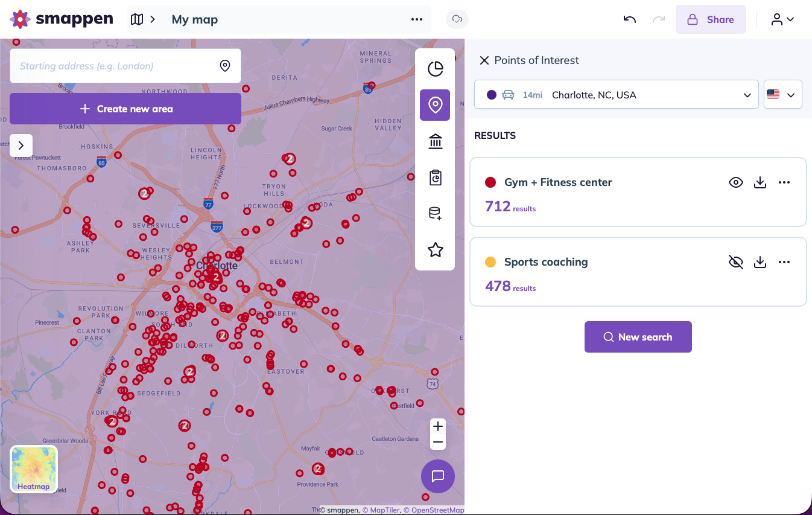Close the Points of Interest panel
Screen dimensions: 812x515
484,60
